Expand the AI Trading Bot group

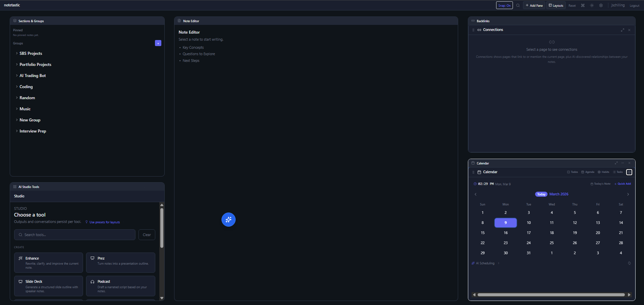pos(32,76)
